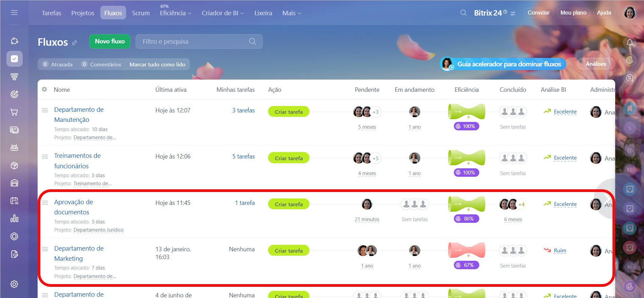Grab the handle of Aprovação de documentos row

[45, 203]
